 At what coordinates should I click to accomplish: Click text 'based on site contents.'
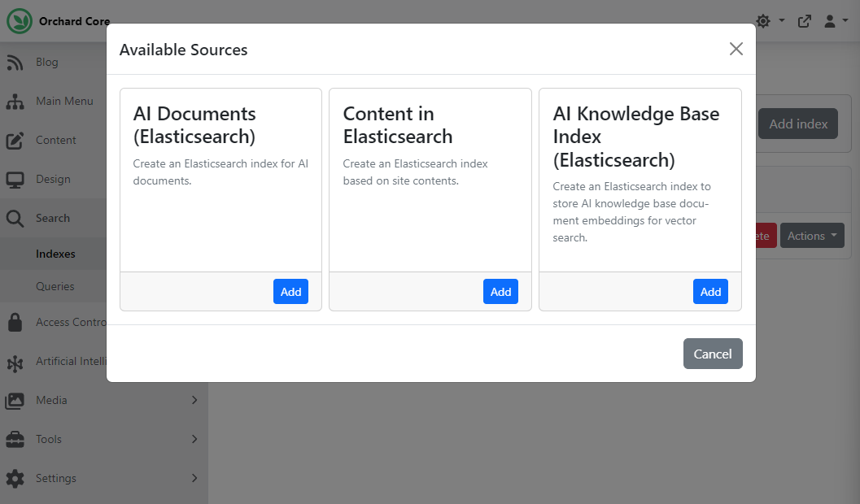pyautogui.click(x=400, y=180)
